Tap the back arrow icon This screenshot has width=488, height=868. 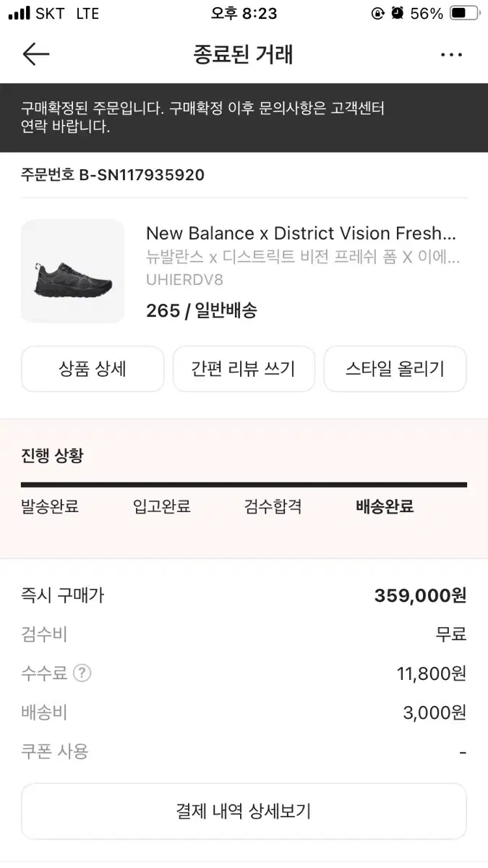coord(35,55)
